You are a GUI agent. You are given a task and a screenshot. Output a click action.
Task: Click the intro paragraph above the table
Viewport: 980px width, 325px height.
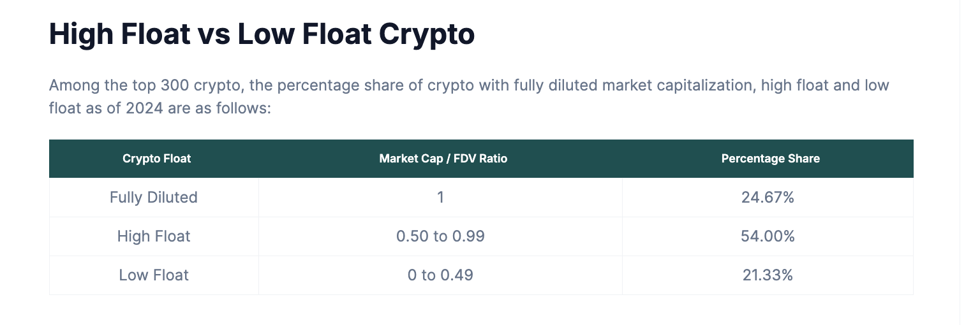[468, 97]
